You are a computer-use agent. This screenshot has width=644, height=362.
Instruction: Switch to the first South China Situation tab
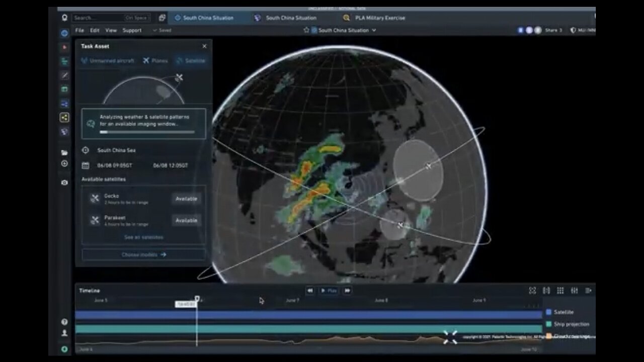tap(209, 18)
